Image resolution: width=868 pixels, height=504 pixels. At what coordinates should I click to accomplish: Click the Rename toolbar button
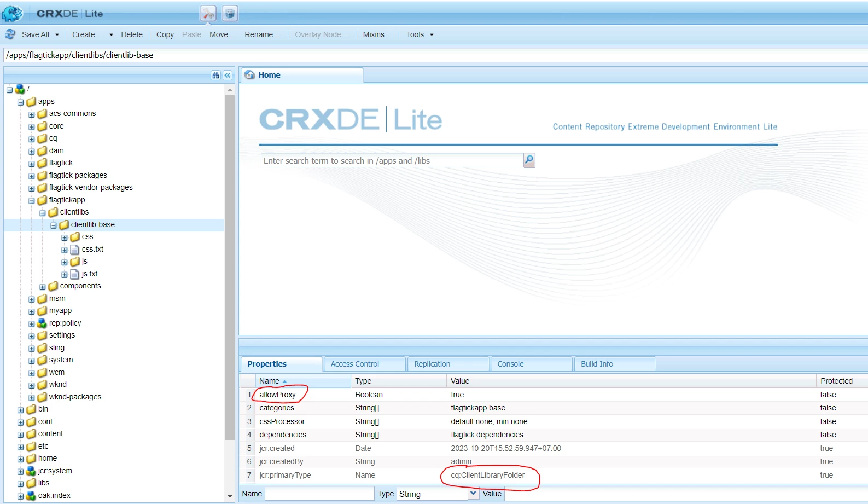click(263, 34)
